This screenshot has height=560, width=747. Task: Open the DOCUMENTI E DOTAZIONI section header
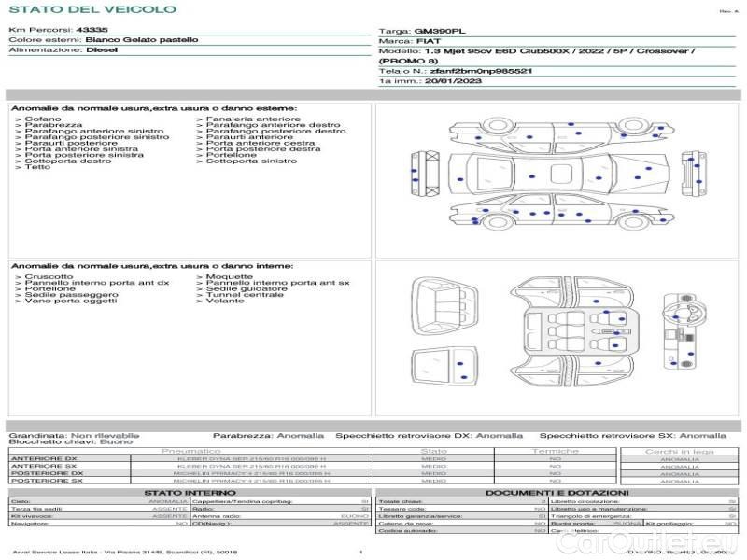pyautogui.click(x=557, y=493)
